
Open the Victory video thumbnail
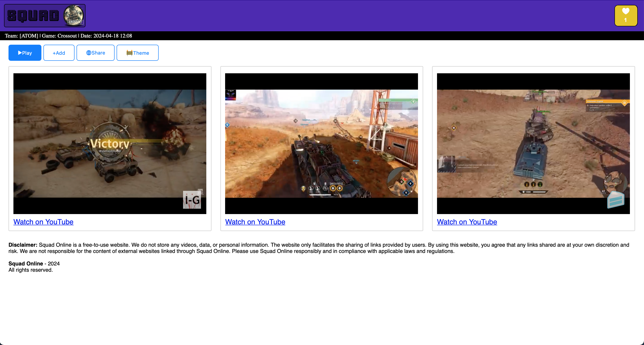click(x=110, y=143)
